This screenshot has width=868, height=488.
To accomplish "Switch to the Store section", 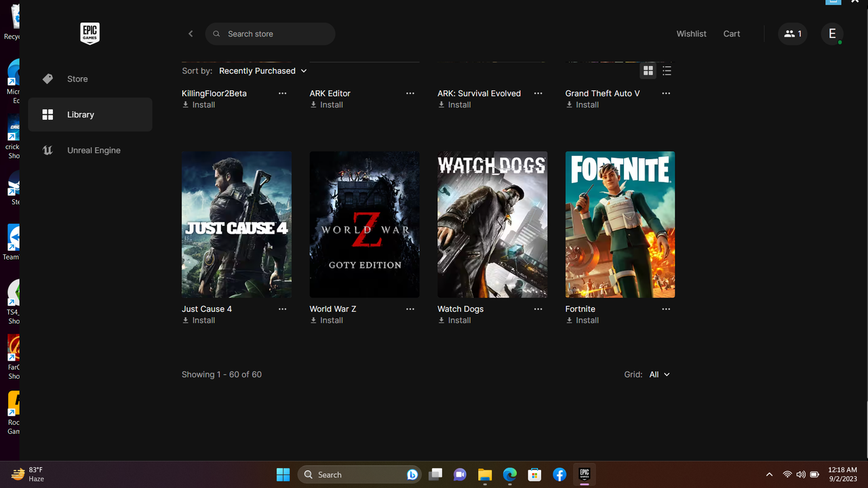I will click(x=77, y=79).
